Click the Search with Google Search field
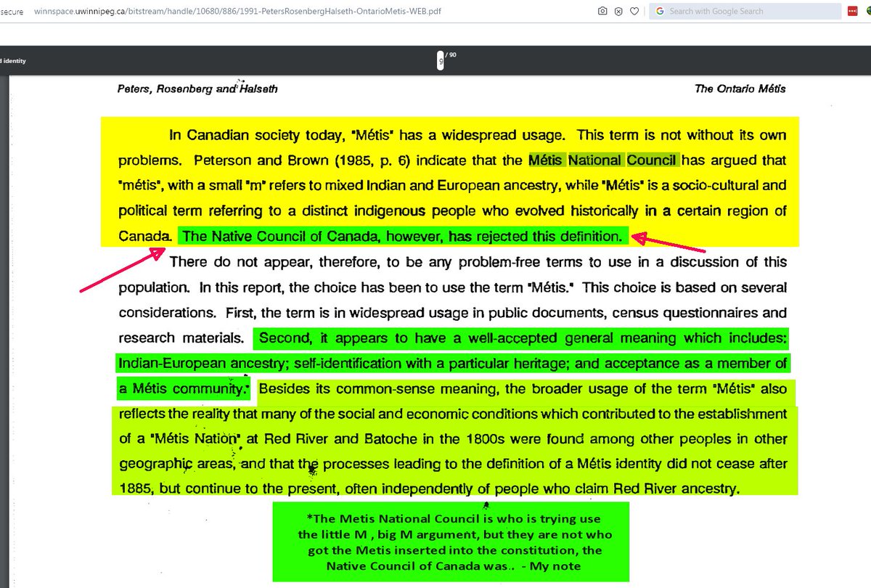Screen dimensions: 871x588 click(x=745, y=12)
